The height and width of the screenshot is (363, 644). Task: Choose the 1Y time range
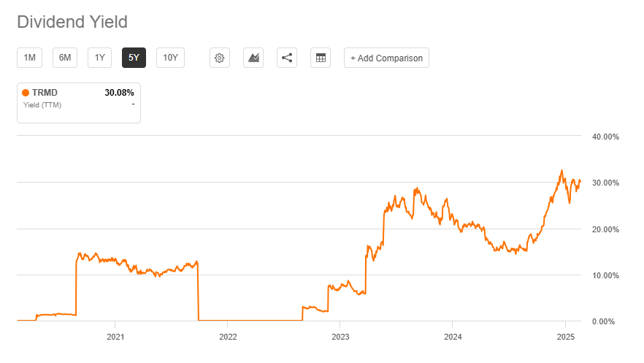[99, 58]
